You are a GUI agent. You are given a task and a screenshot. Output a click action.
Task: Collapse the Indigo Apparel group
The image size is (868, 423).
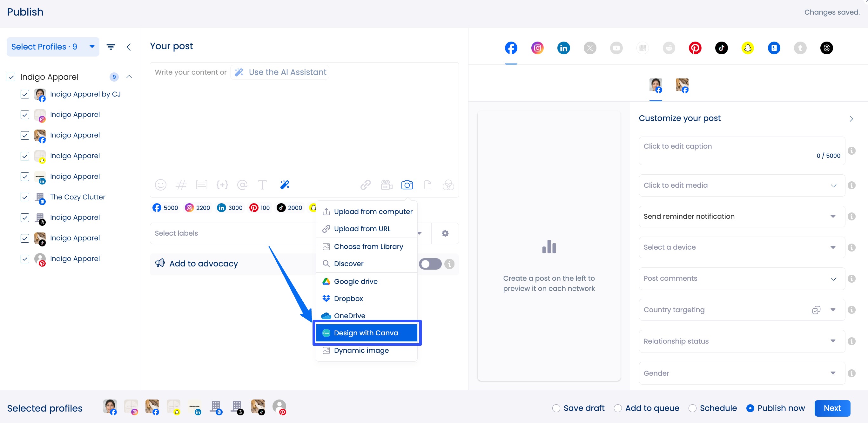tap(129, 77)
